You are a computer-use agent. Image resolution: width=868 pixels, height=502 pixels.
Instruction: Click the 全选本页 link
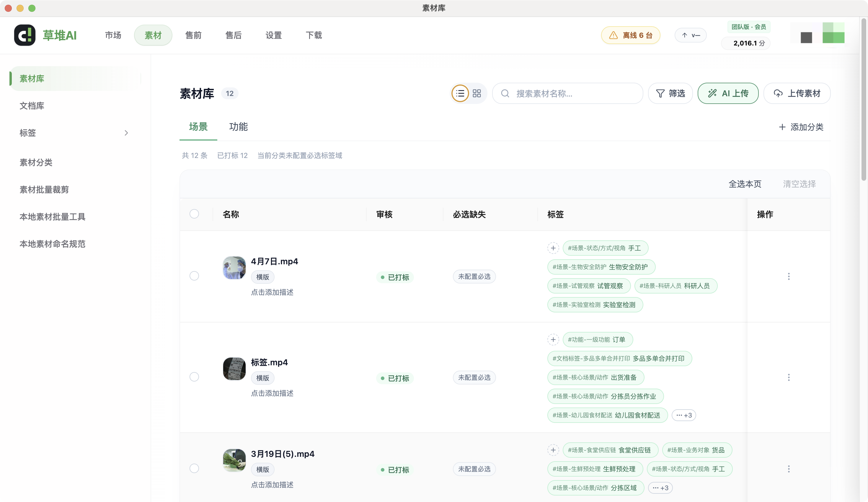coord(745,184)
